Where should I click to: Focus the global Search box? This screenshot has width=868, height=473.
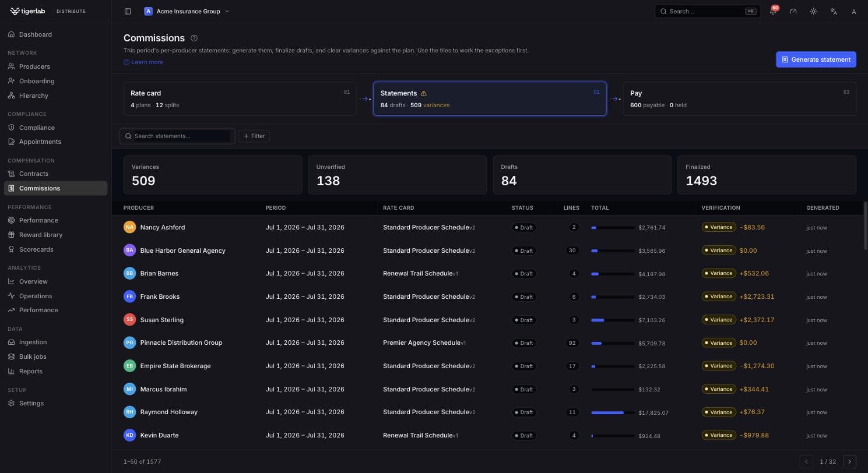pyautogui.click(x=708, y=11)
